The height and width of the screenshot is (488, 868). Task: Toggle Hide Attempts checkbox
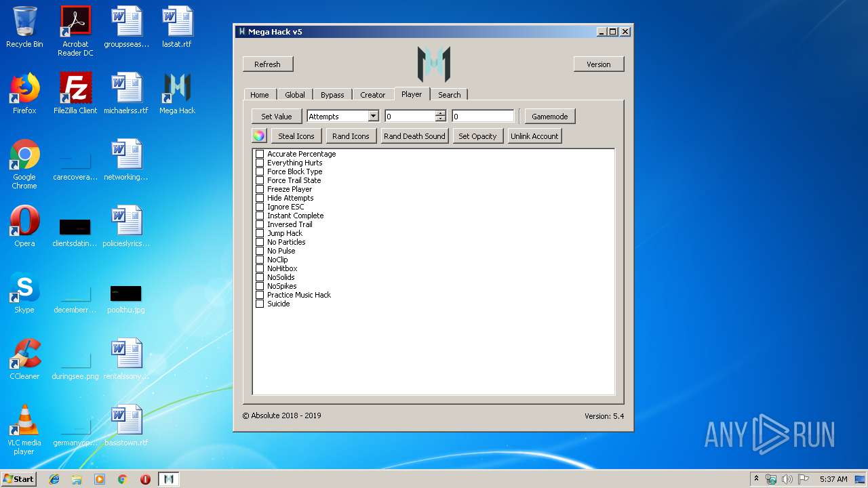[x=259, y=198]
